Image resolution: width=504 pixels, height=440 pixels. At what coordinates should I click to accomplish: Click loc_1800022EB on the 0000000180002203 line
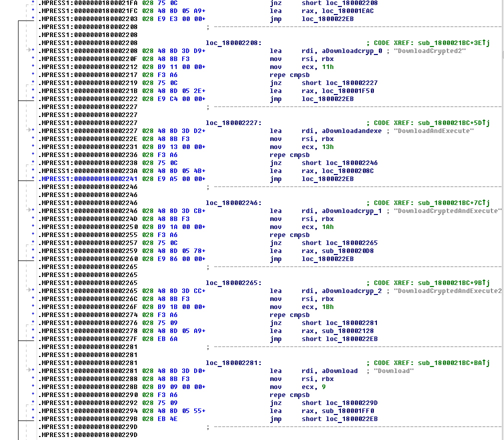coord(328,19)
